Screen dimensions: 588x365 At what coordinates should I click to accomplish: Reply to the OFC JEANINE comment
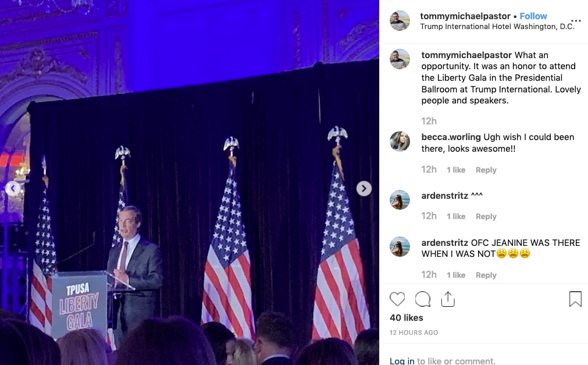pos(486,275)
